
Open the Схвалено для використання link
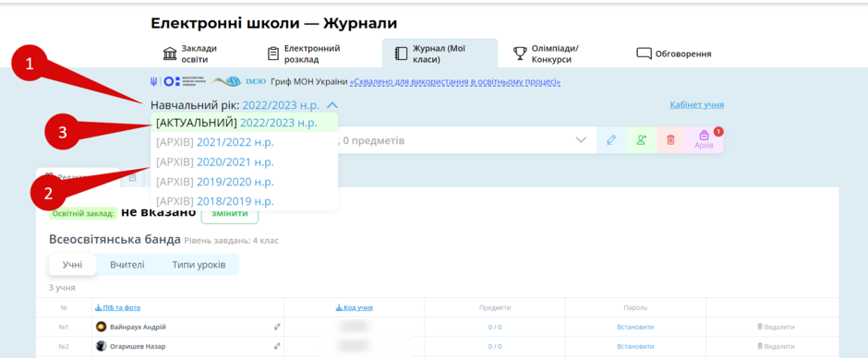click(455, 82)
